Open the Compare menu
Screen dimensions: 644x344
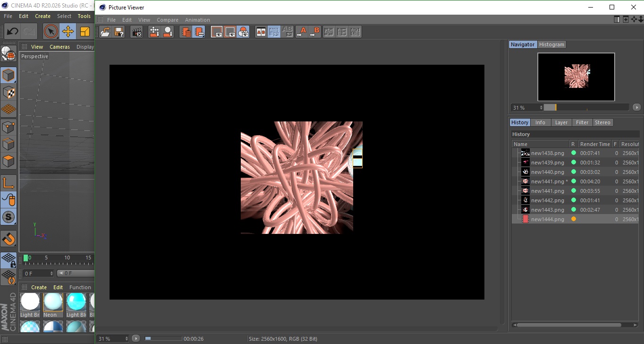(x=168, y=20)
